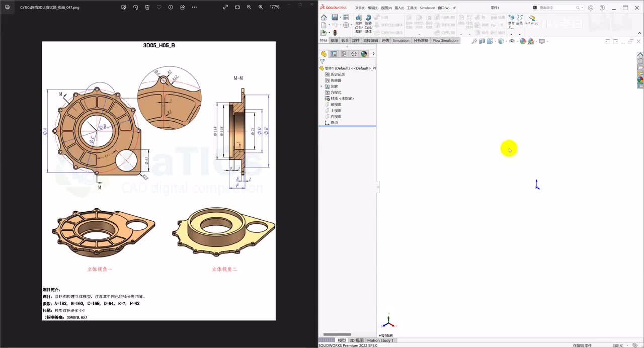
Task: Click the Save icon in SolidWorks toolbar
Action: (x=335, y=17)
